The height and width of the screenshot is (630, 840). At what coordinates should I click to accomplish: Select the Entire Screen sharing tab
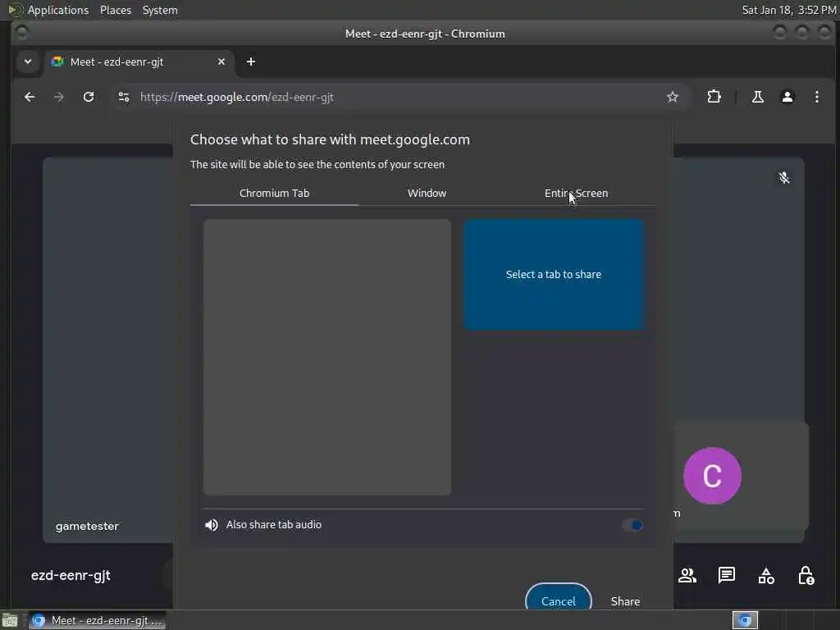[576, 193]
